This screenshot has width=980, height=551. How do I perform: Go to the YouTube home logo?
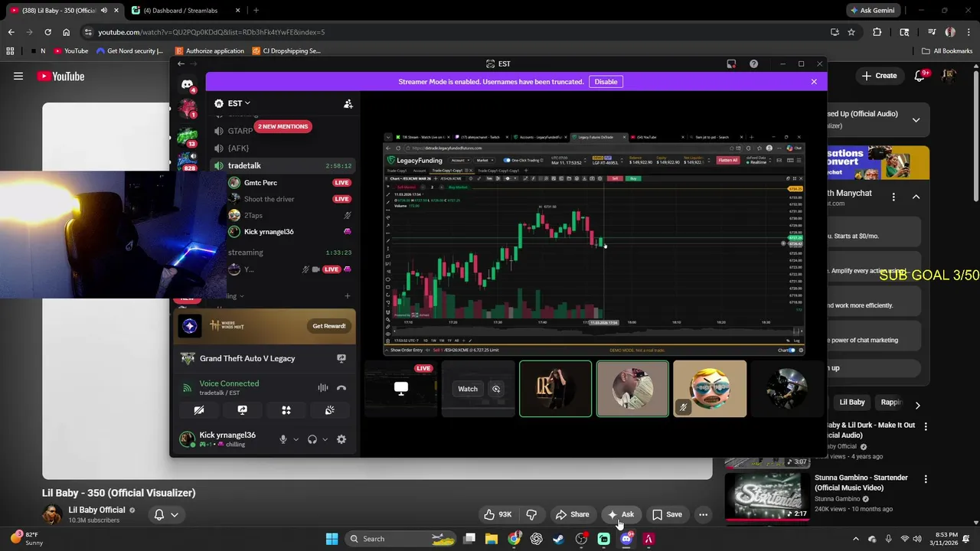(x=60, y=76)
